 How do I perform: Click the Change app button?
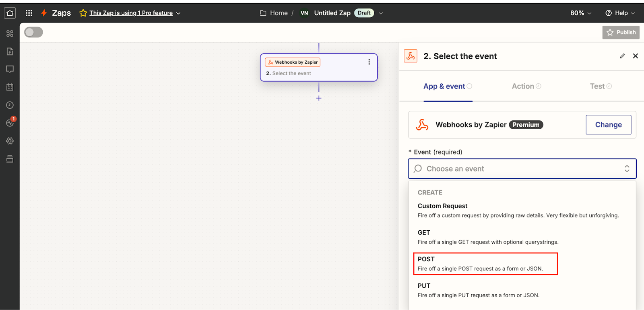point(608,125)
